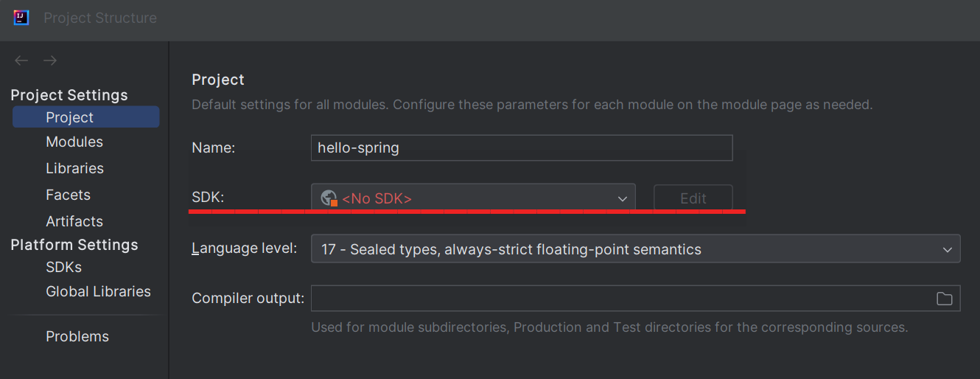980x379 pixels.
Task: Expand the SDK dropdown chevron arrow
Action: (623, 198)
